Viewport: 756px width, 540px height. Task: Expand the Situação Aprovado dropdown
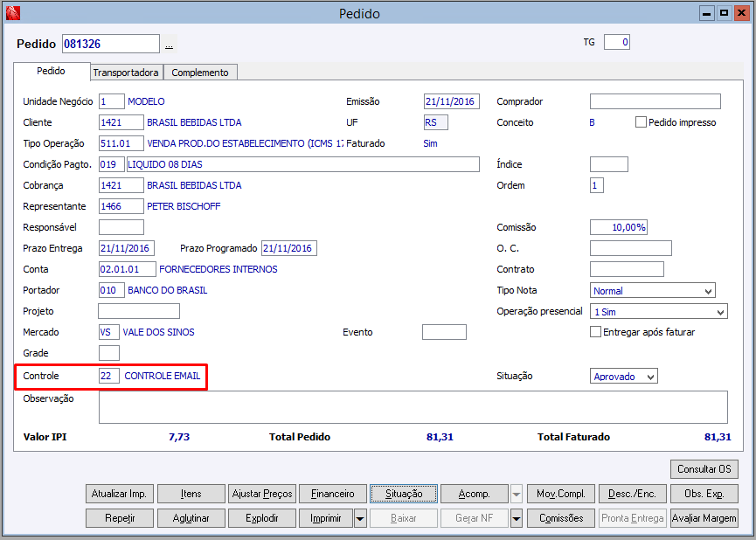coord(623,376)
